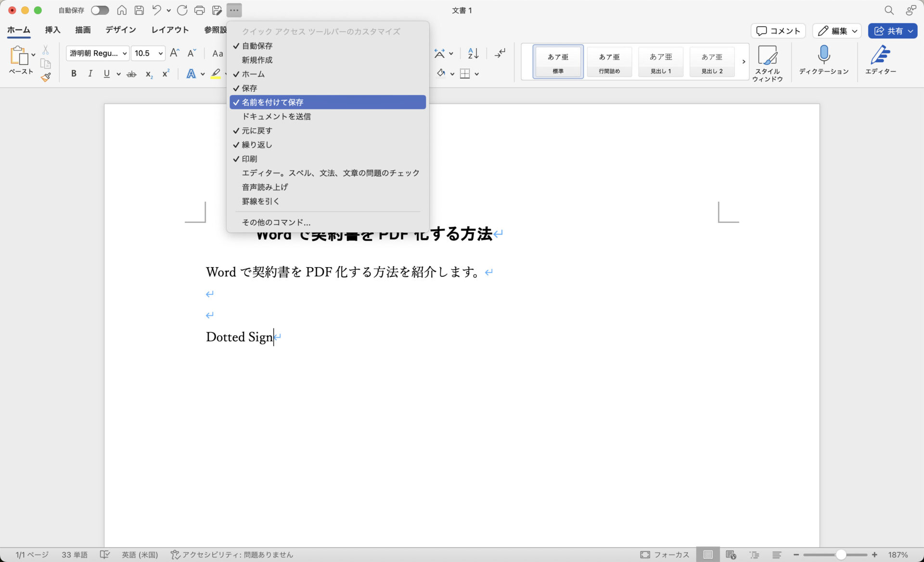Click 英語 (米国) language in status bar
The height and width of the screenshot is (562, 924).
tap(140, 555)
